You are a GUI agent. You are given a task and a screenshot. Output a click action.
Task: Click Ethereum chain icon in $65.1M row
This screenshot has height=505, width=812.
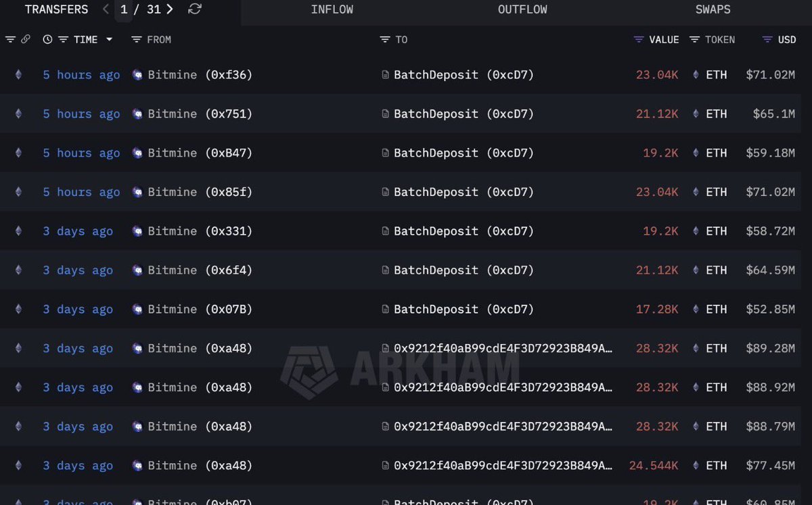(18, 114)
